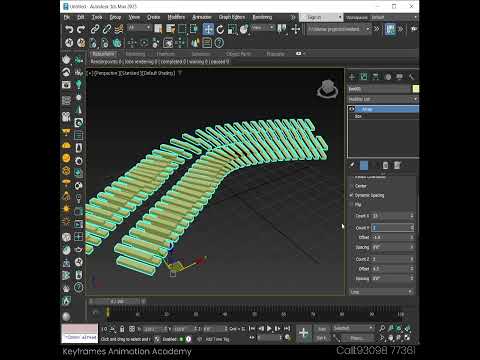Open the Create tab in command panel

[x=352, y=77]
